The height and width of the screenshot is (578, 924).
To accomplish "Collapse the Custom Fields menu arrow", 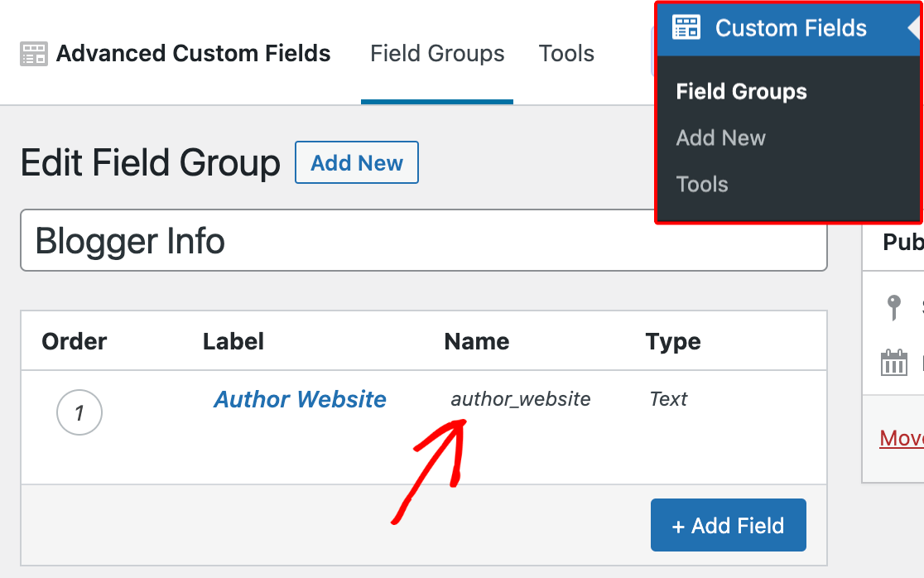I will 915,27.
